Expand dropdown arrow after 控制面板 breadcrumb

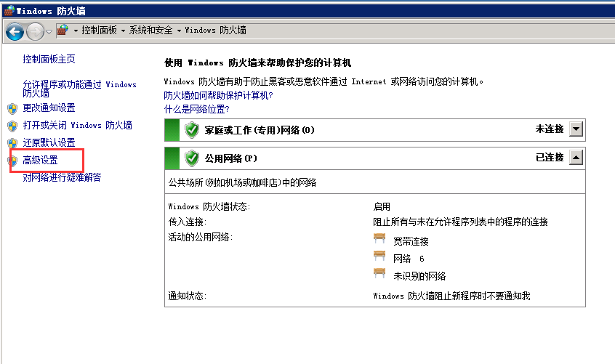point(123,31)
